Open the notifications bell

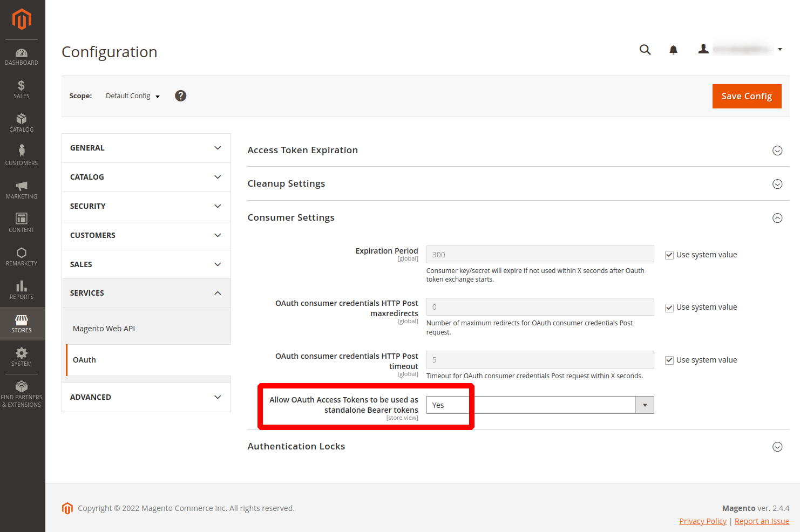point(673,50)
